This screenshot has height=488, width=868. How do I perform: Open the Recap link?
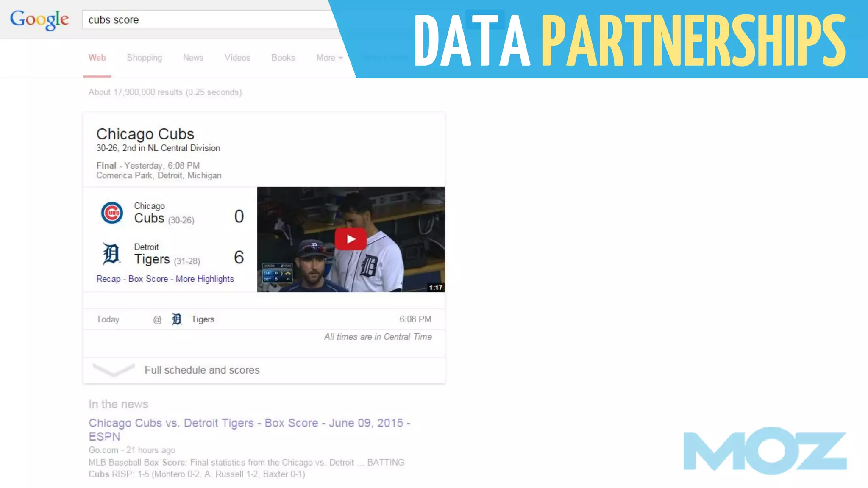(x=108, y=279)
